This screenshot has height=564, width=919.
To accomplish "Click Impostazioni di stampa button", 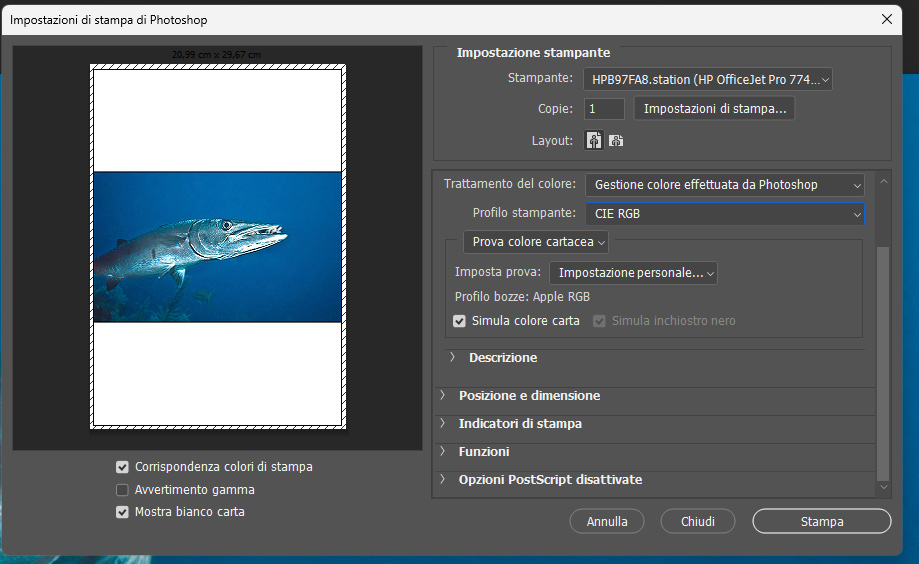I will pyautogui.click(x=714, y=108).
